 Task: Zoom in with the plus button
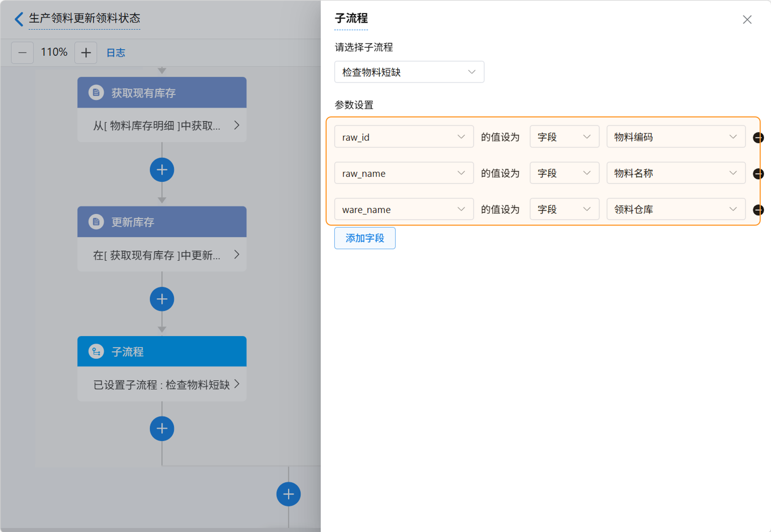(x=86, y=53)
